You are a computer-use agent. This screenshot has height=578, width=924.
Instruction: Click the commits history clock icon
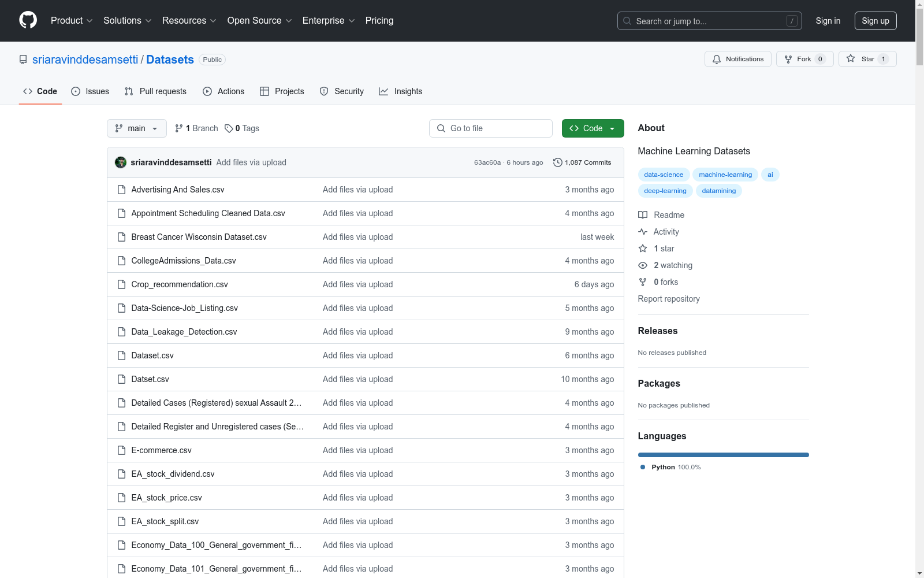(558, 162)
